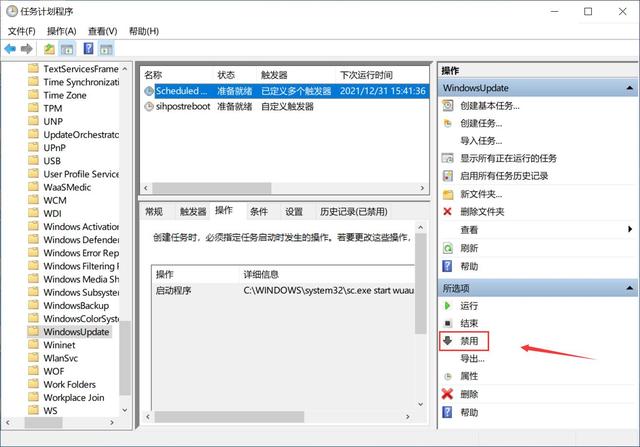Click the up-one-level folder toolbar icon
The width and height of the screenshot is (640, 447).
[x=49, y=49]
